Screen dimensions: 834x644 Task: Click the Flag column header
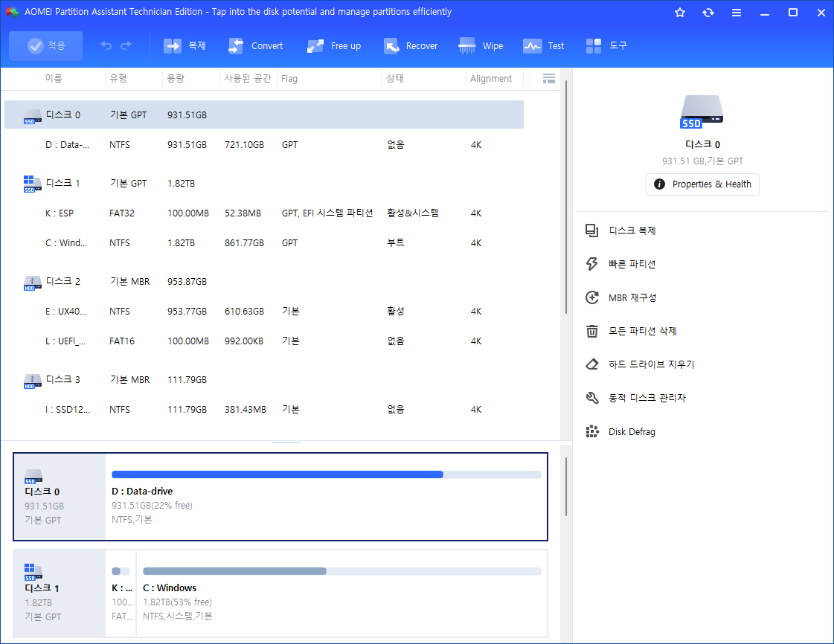point(289,78)
